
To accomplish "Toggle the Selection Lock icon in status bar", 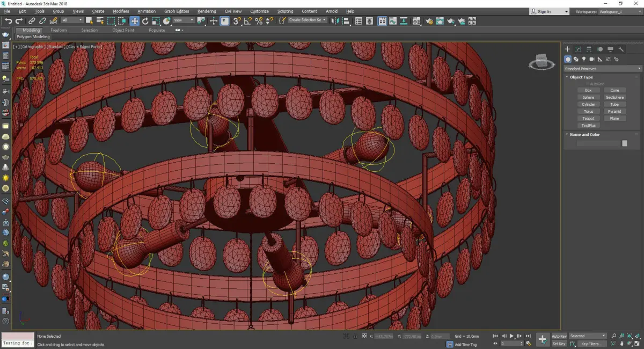I will pyautogui.click(x=355, y=336).
